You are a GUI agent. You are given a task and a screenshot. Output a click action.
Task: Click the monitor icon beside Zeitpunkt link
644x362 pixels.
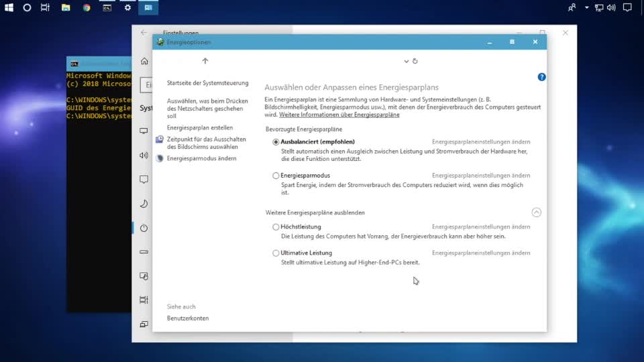coord(160,139)
